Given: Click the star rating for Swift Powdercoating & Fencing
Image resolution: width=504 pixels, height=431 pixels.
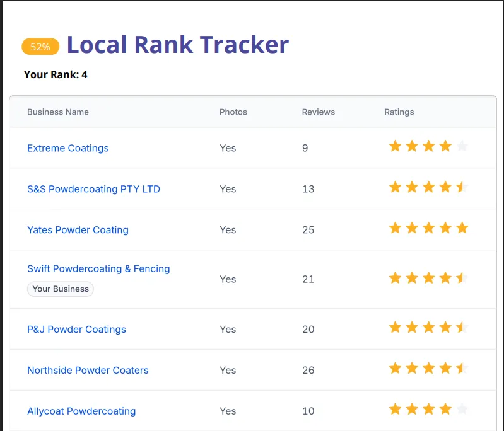Looking at the screenshot, I should (428, 278).
